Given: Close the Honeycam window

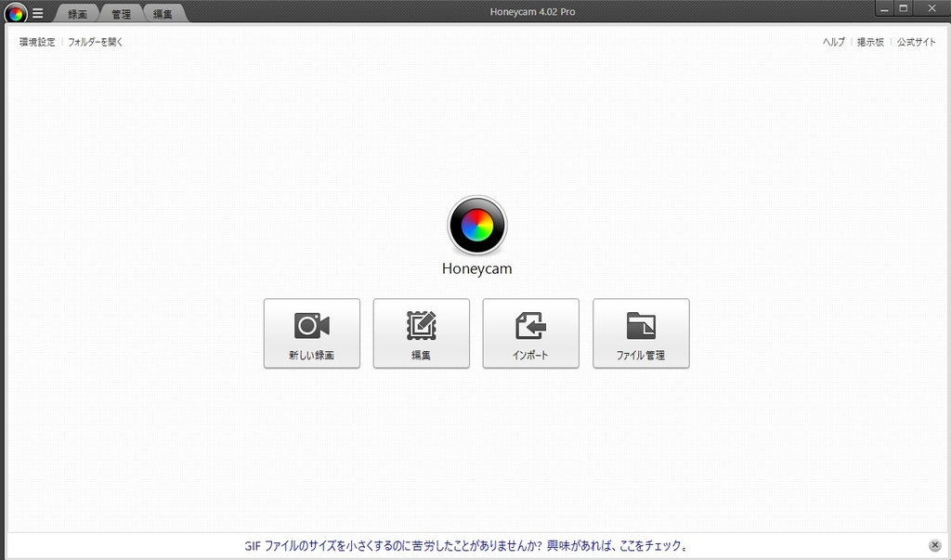Looking at the screenshot, I should (930, 7).
